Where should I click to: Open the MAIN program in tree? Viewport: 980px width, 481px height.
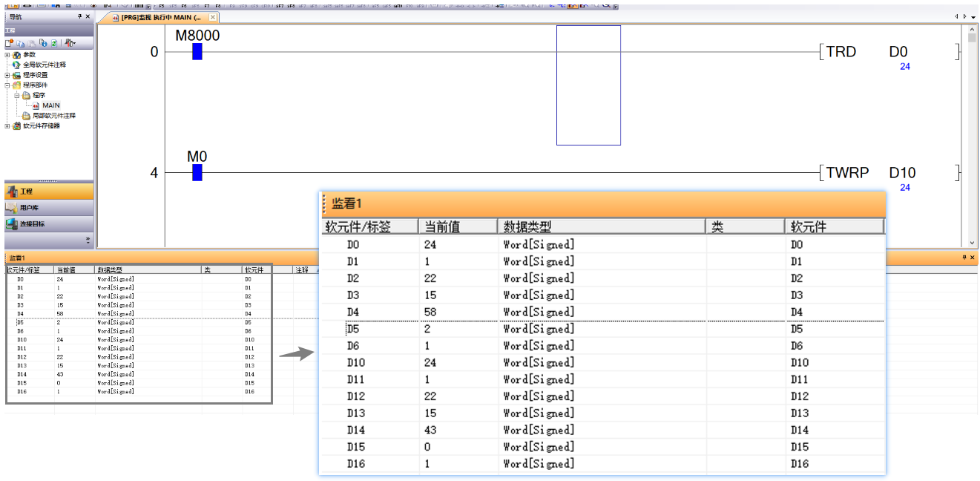coord(50,105)
